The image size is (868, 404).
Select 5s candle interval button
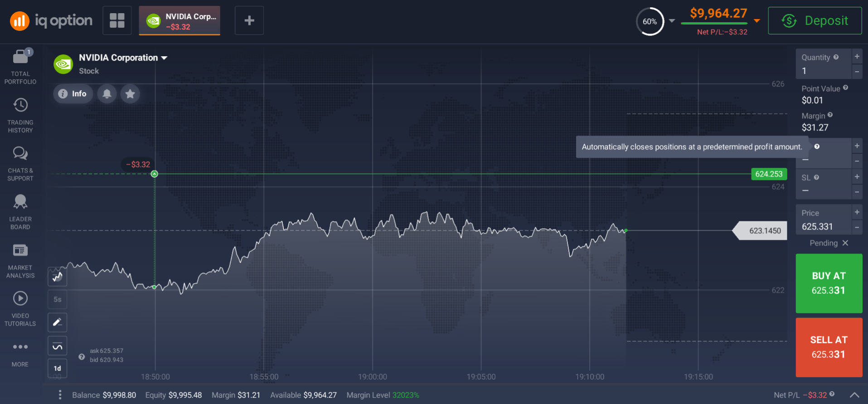(x=58, y=299)
